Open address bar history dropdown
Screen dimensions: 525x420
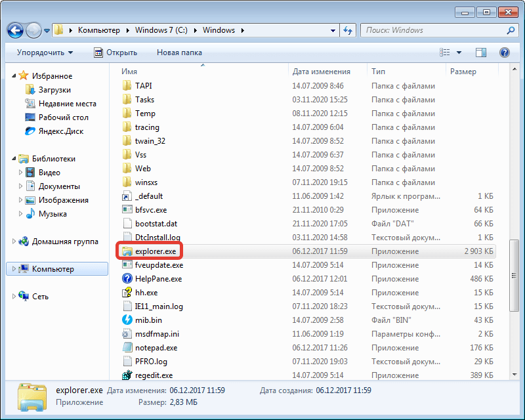[333, 30]
